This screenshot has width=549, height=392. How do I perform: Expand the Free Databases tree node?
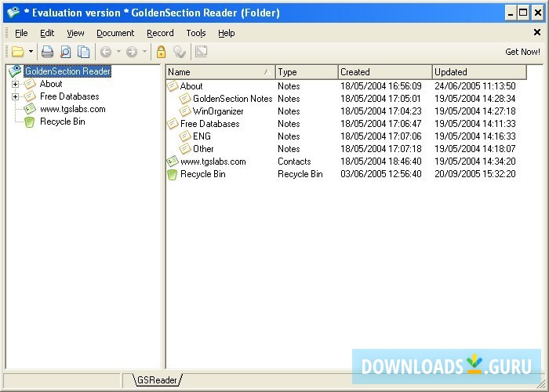tap(15, 96)
